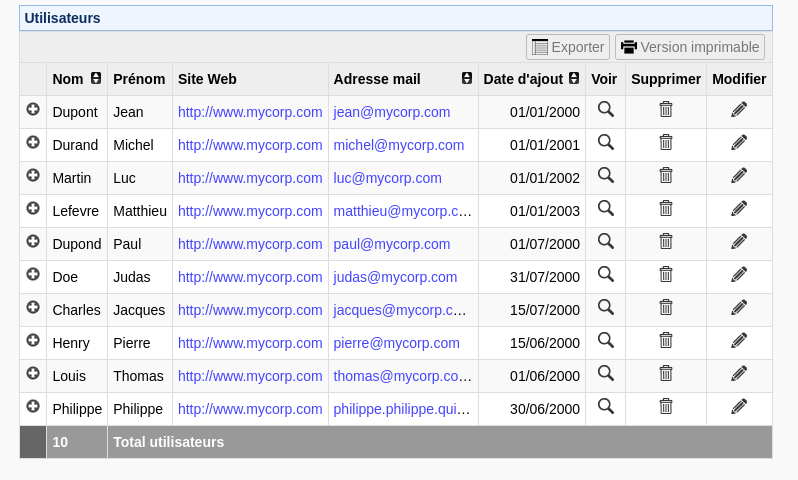This screenshot has height=480, width=798.
Task: Delete the Durand Michel row via trash icon
Action: 666,143
